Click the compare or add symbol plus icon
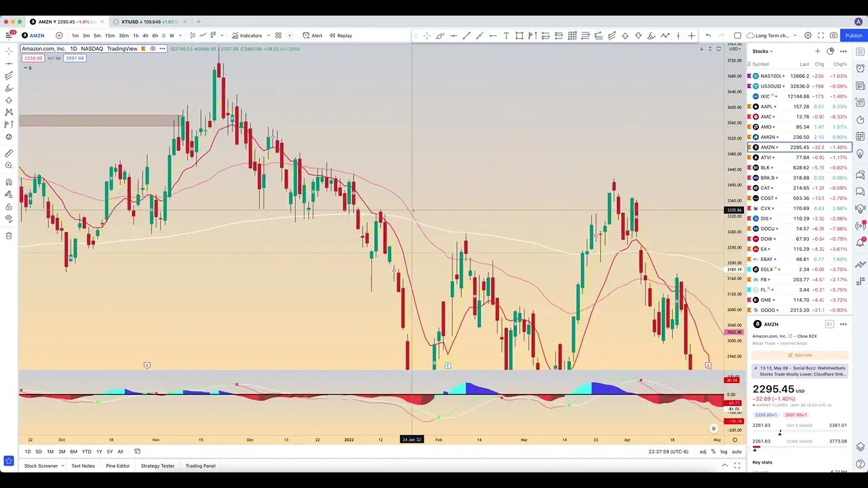This screenshot has height=488, width=868. coord(59,35)
